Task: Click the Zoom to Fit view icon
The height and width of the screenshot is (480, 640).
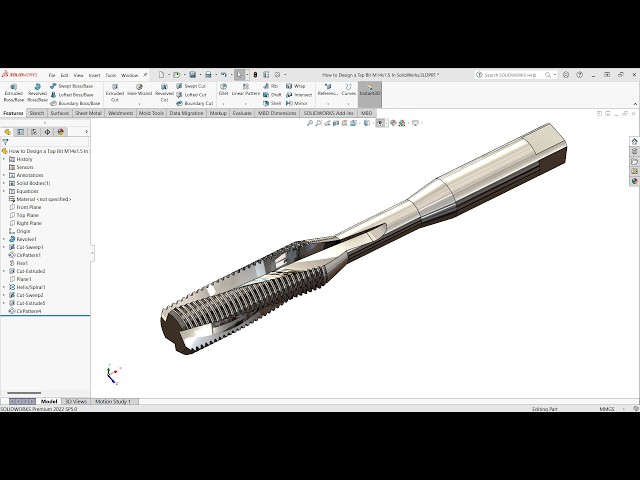Action: (x=310, y=123)
